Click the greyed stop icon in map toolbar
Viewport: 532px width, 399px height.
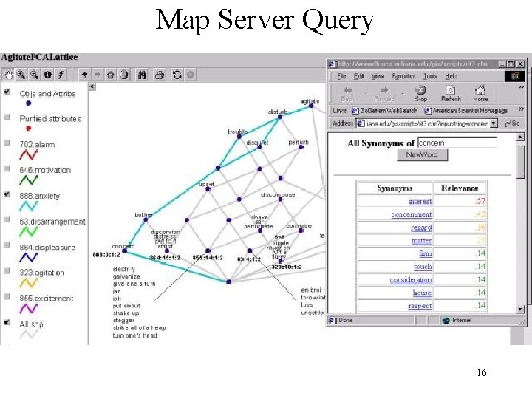click(x=190, y=75)
